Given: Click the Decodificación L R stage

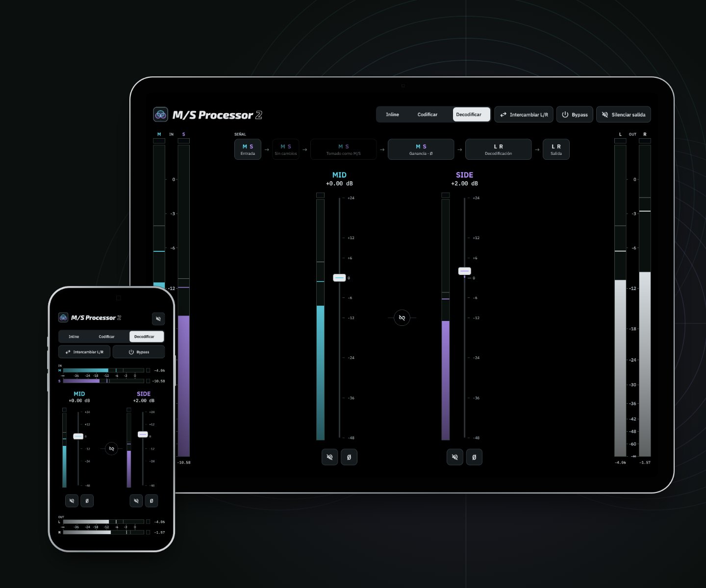Looking at the screenshot, I should (x=498, y=149).
